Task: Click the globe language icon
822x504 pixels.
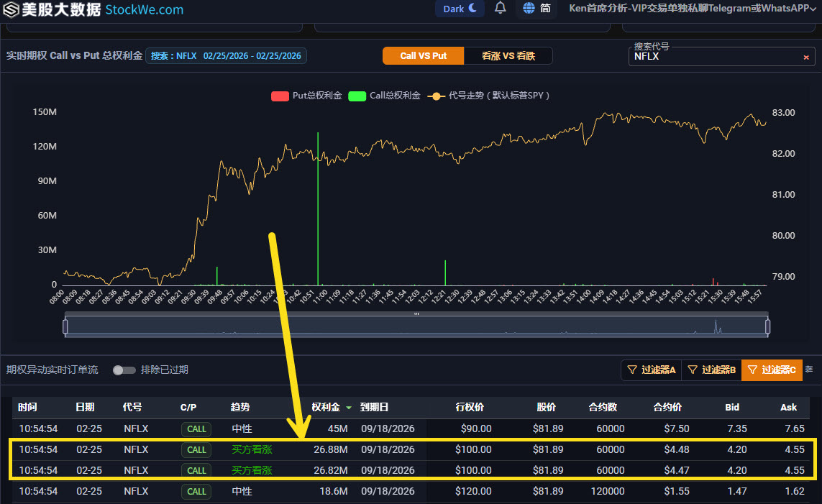Action: (529, 9)
